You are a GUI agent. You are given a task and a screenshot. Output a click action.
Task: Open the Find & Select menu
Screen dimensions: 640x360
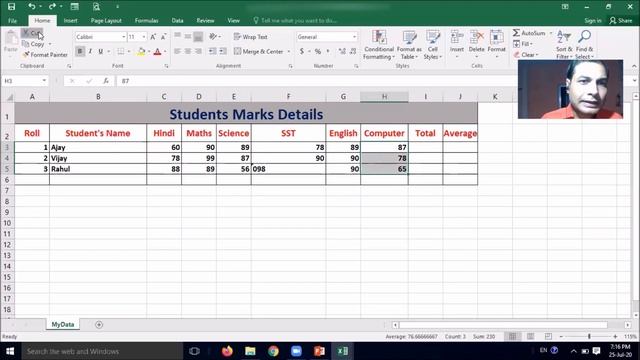[584, 44]
